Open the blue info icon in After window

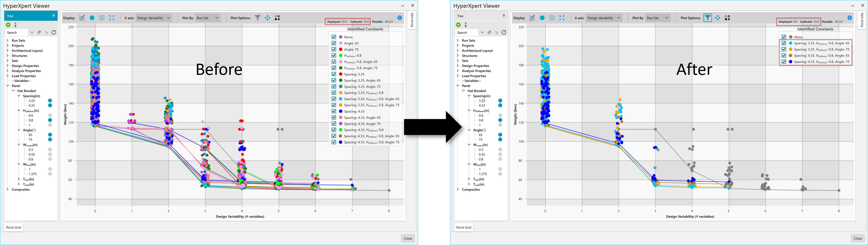850,18
